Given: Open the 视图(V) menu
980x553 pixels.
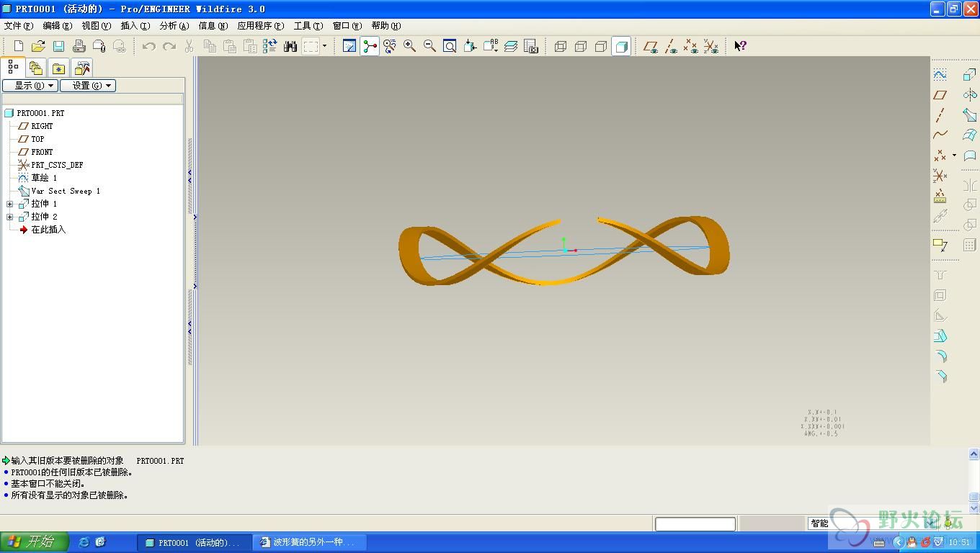Looking at the screenshot, I should (97, 26).
